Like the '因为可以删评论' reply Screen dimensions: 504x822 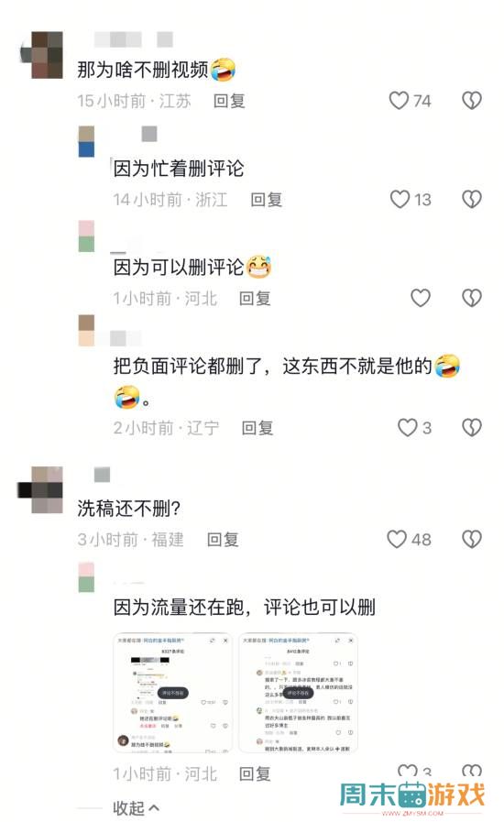(420, 298)
